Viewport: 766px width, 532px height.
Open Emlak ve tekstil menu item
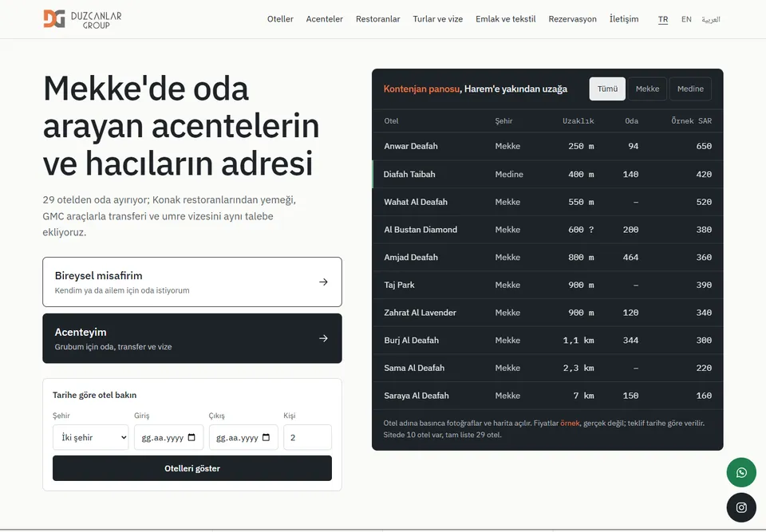[x=506, y=19]
